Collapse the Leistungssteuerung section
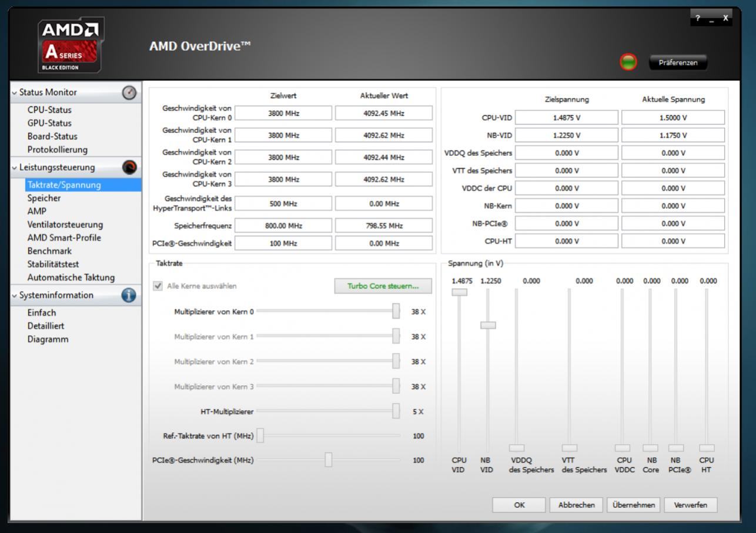 tap(14, 167)
